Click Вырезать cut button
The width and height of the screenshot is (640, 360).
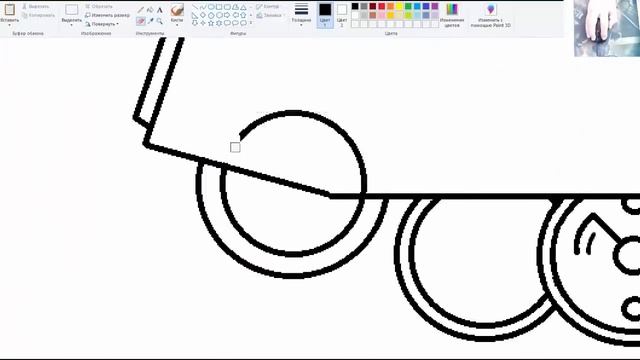[x=36, y=7]
